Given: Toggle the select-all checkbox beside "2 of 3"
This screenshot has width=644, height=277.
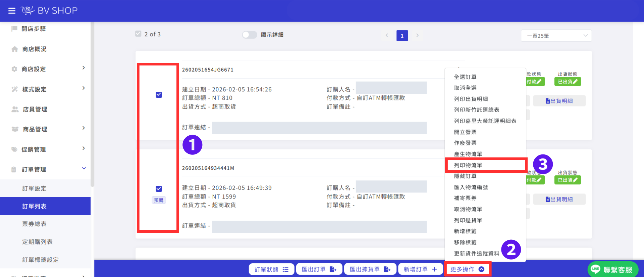Looking at the screenshot, I should click(138, 34).
